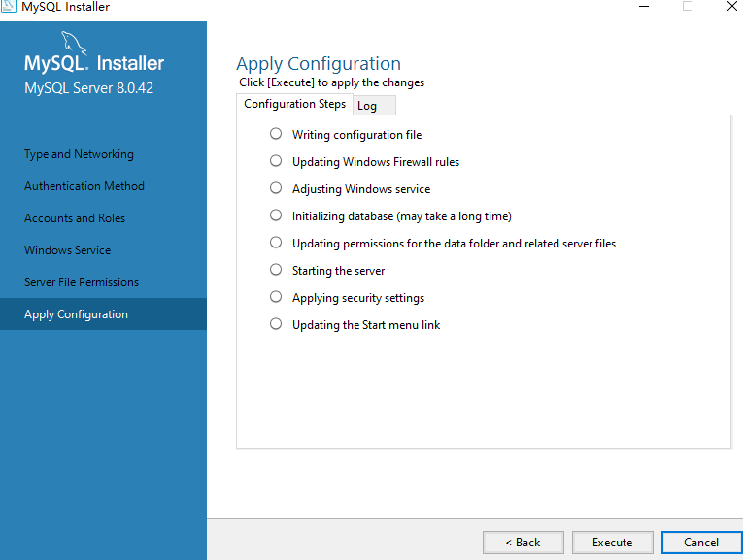Screen dimensions: 743x560
Task: Click the 'Updating the Start menu link' text
Action: 366,325
